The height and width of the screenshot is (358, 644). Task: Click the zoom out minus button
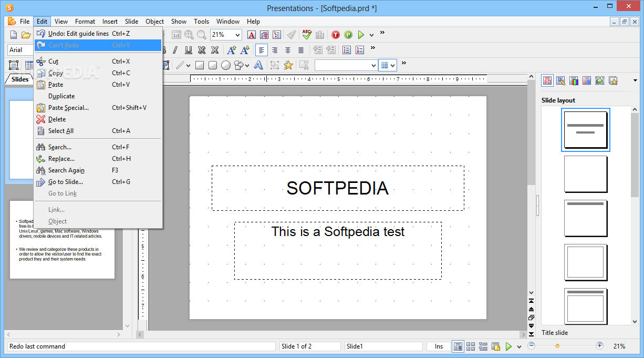point(531,346)
